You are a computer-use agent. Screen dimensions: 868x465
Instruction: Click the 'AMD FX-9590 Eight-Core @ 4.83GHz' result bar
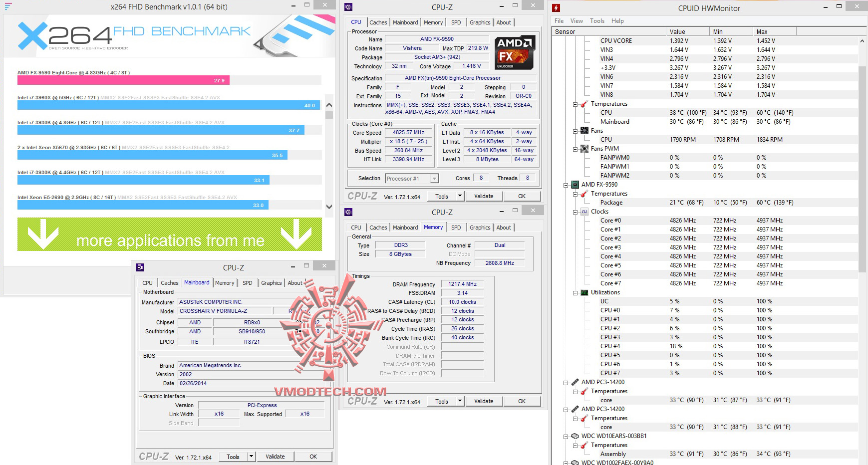click(x=123, y=80)
